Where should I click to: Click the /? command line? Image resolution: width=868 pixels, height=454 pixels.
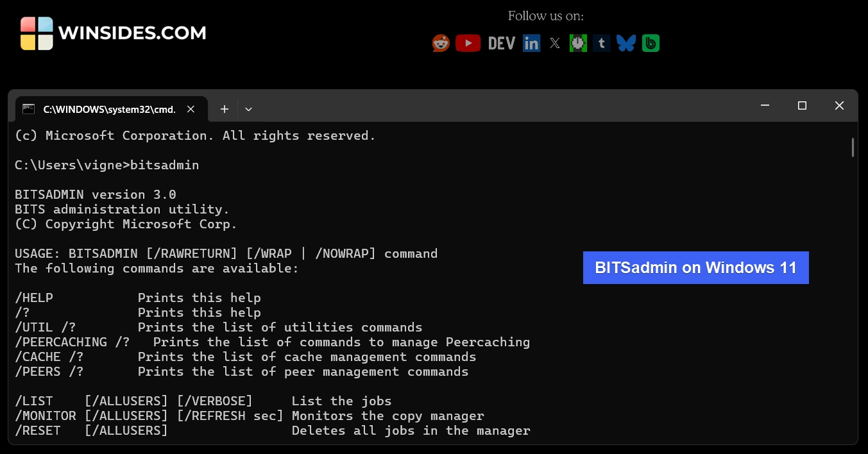tap(138, 312)
